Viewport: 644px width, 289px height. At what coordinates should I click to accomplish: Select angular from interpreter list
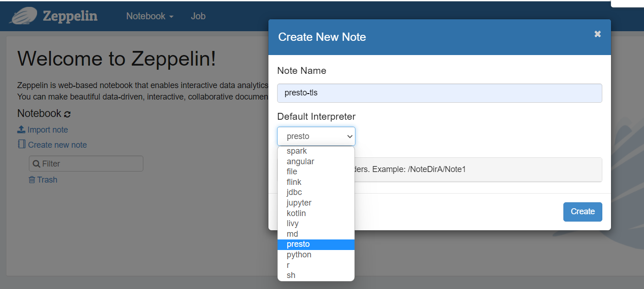[x=316, y=161]
